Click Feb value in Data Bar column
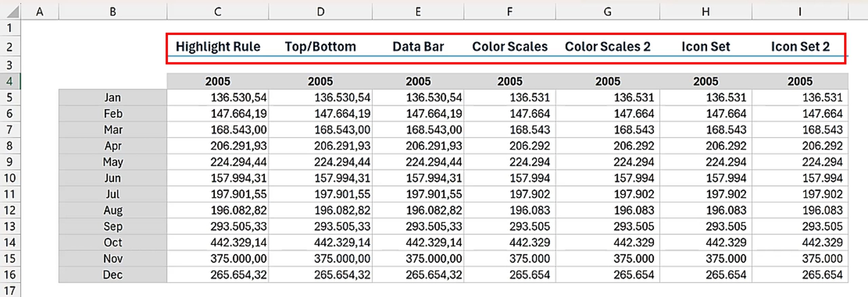 click(434, 113)
